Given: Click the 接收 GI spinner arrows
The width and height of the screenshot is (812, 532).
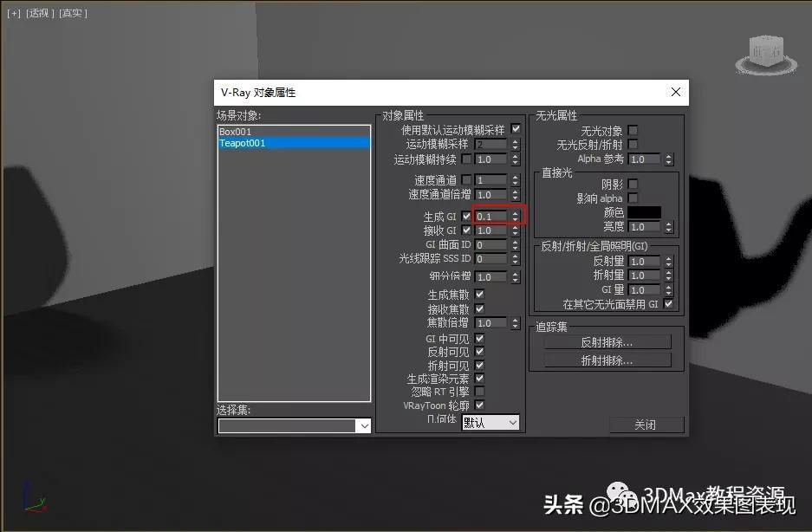Looking at the screenshot, I should [x=515, y=230].
